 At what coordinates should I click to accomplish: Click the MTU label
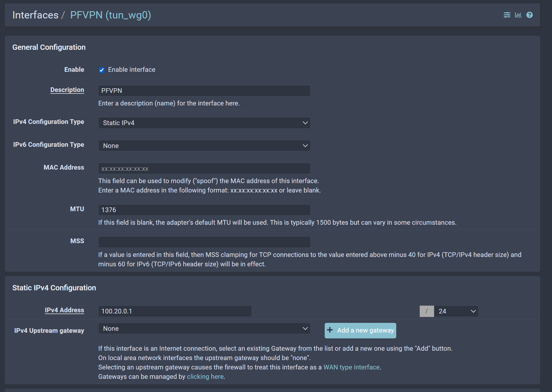click(x=77, y=209)
